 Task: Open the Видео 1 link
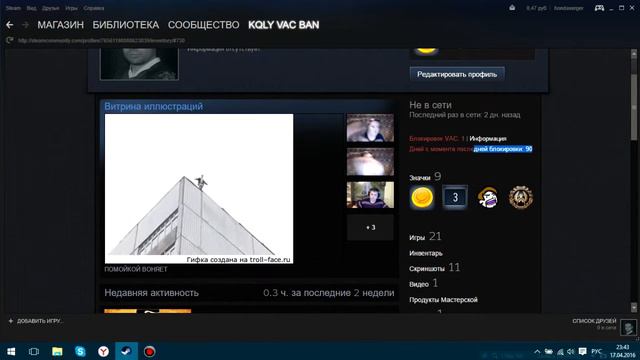click(424, 283)
